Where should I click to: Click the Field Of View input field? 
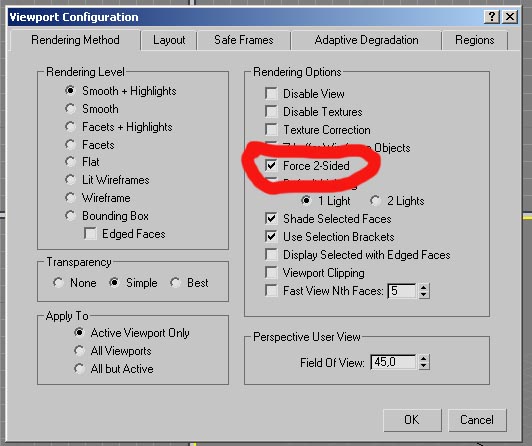point(393,362)
